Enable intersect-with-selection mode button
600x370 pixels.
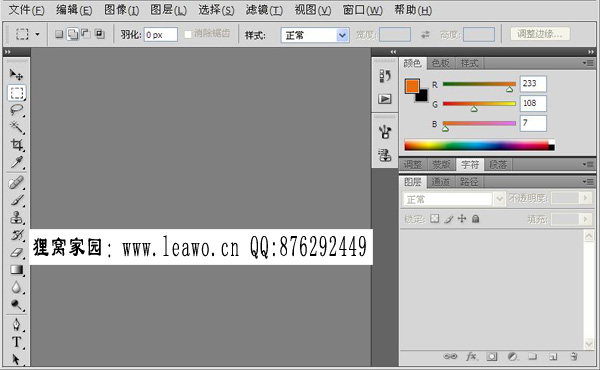click(100, 34)
